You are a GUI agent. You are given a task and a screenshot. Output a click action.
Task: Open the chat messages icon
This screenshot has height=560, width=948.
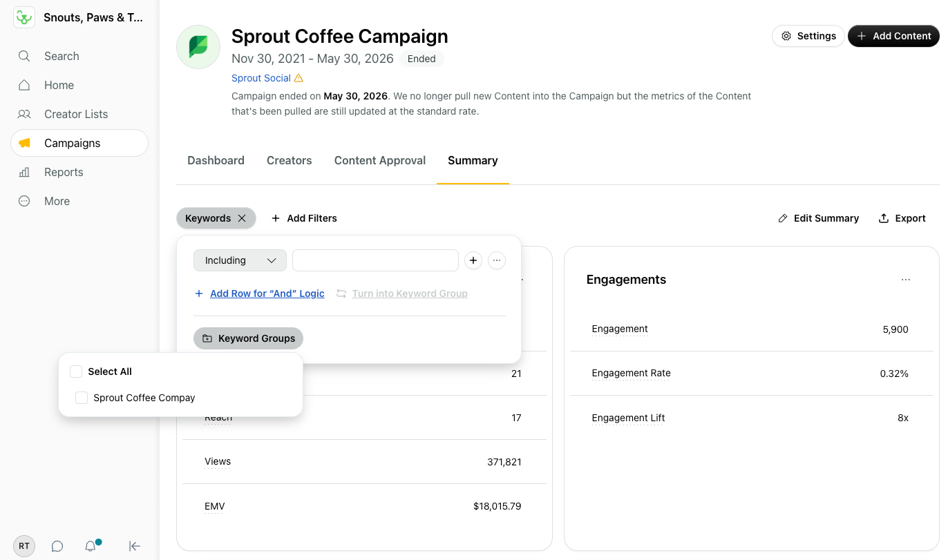[x=57, y=546]
